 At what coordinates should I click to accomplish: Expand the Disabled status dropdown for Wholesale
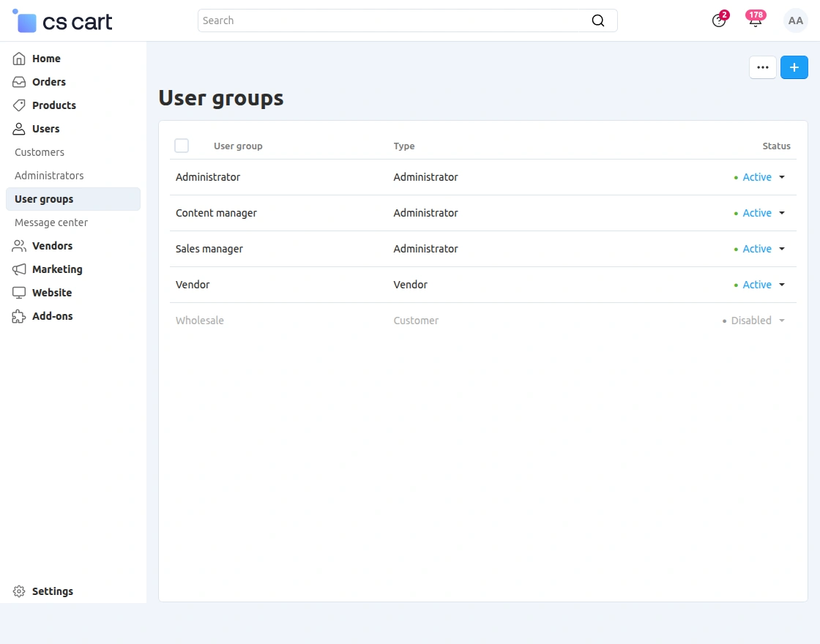click(781, 321)
